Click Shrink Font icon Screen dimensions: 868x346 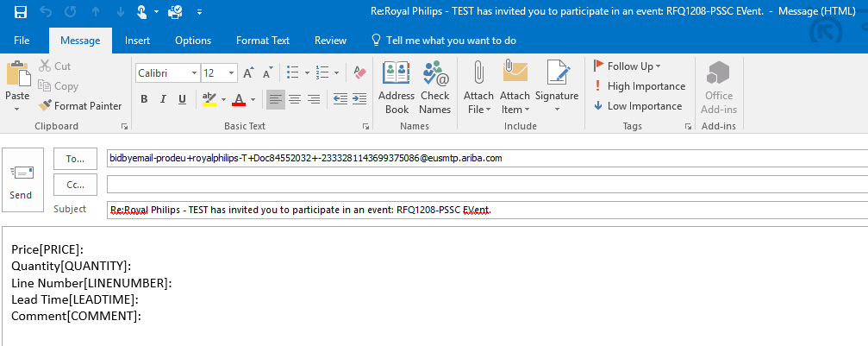point(268,73)
